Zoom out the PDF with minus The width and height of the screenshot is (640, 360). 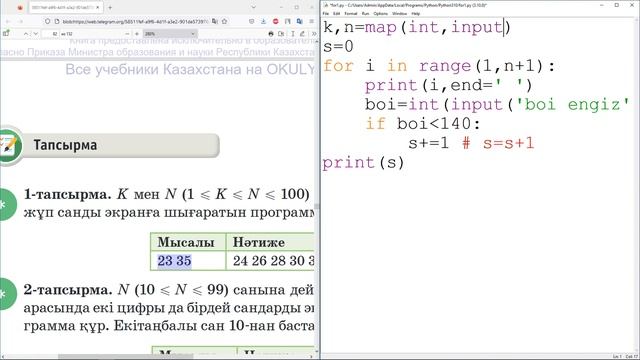pos(127,34)
